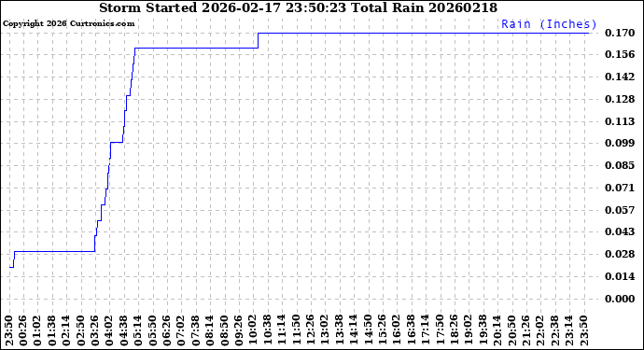This screenshot has width=644, height=350.
Task: Click the 0.000 y-axis value
Action: 620,299
